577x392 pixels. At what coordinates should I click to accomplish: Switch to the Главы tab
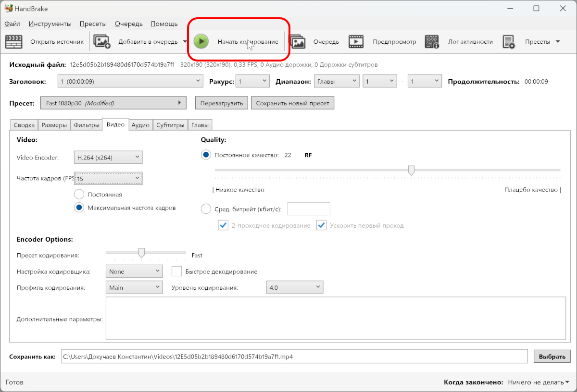click(x=200, y=125)
